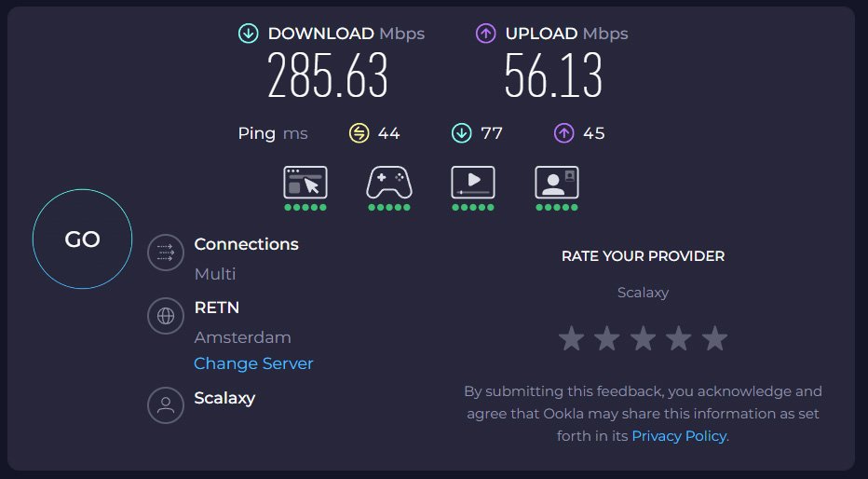Click the Scalaxy provider user icon
Screen dimensions: 868x479
[x=166, y=404]
